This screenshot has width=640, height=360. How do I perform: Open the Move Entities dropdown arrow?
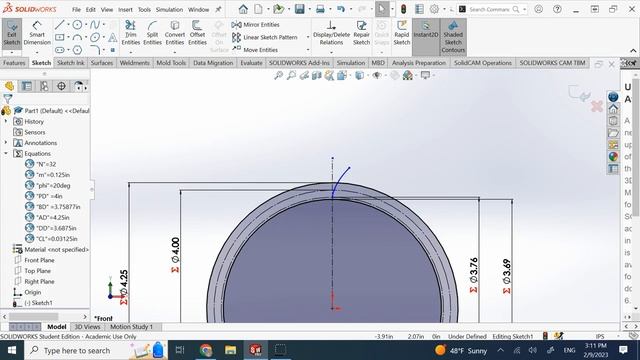point(308,50)
